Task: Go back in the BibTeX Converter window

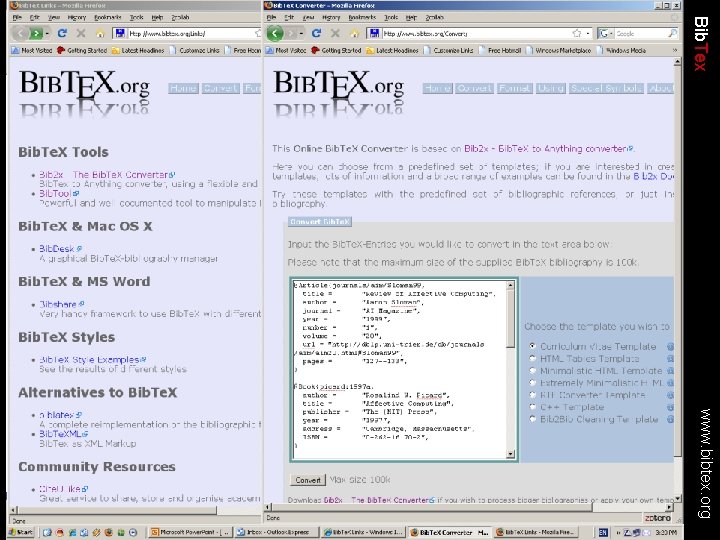Action: coord(275,33)
